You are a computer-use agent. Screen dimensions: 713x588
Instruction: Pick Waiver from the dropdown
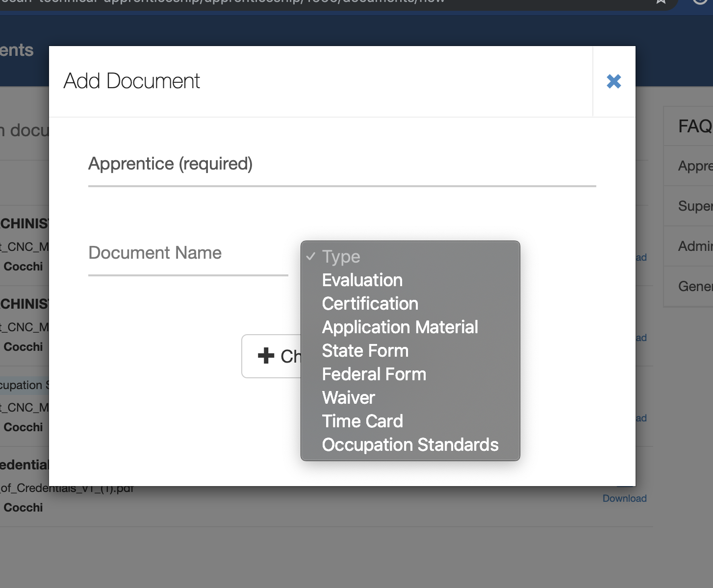click(410, 398)
